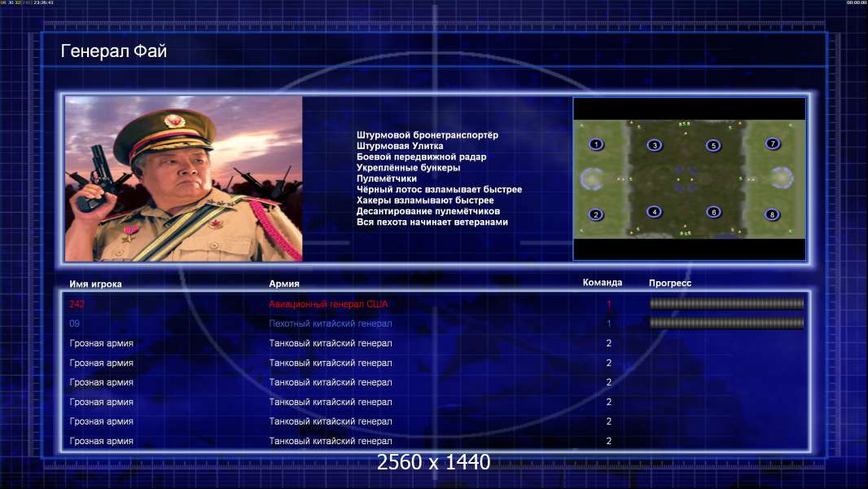Click the 'Пулемётчики' line
Screen dimensions: 868x489
click(x=387, y=178)
